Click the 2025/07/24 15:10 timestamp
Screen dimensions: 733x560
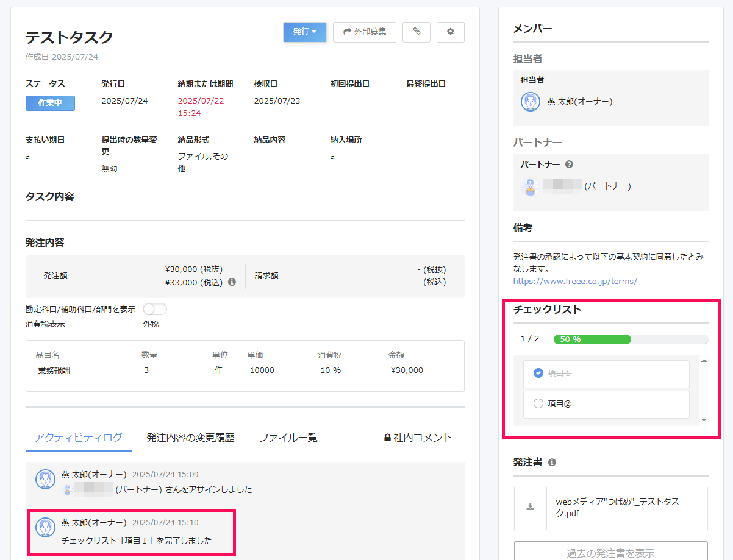(165, 522)
